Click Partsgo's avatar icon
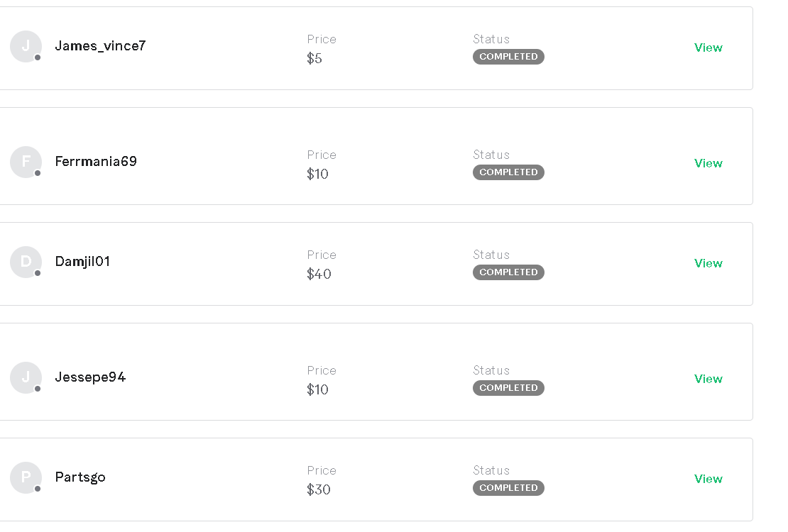This screenshot has height=532, width=788. tap(26, 477)
